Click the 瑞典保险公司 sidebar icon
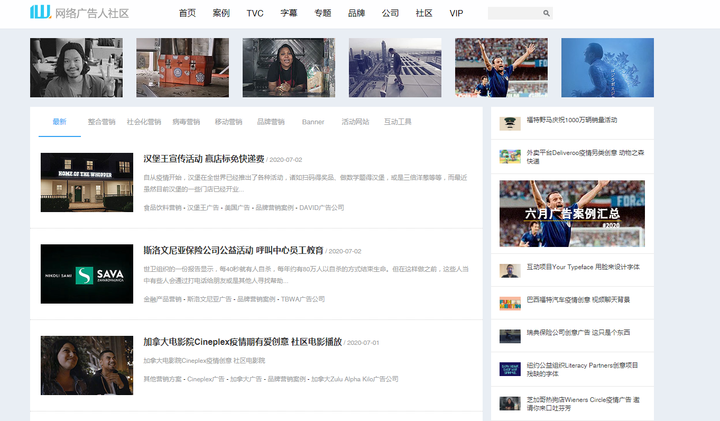720x421 pixels. [510, 336]
